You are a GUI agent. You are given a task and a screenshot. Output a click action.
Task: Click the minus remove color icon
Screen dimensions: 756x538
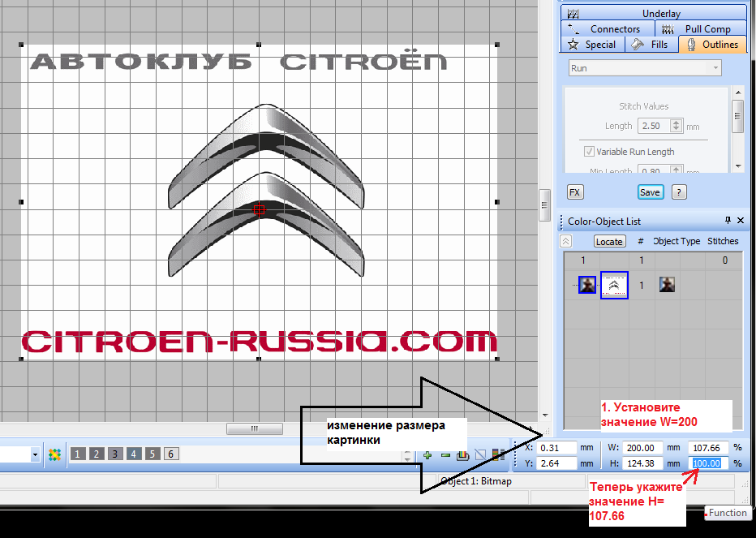(x=445, y=455)
